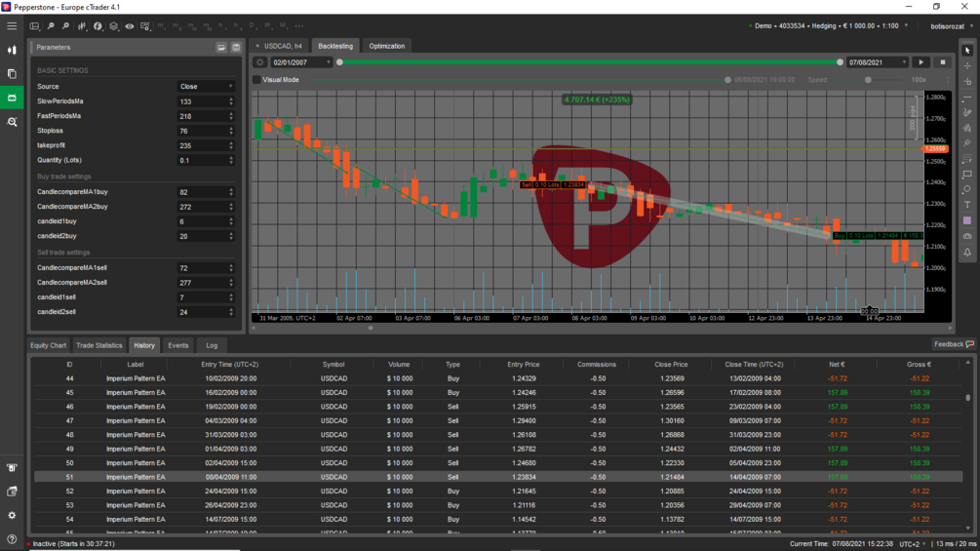
Task: Click the second zoom magnifier icon
Action: [x=65, y=26]
